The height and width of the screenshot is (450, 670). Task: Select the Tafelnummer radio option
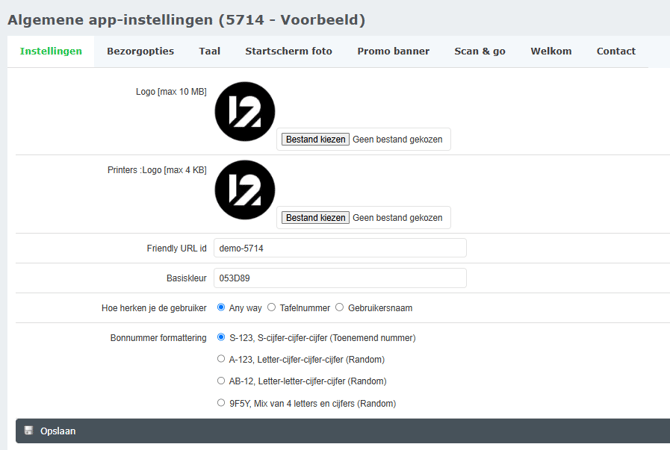pyautogui.click(x=271, y=308)
